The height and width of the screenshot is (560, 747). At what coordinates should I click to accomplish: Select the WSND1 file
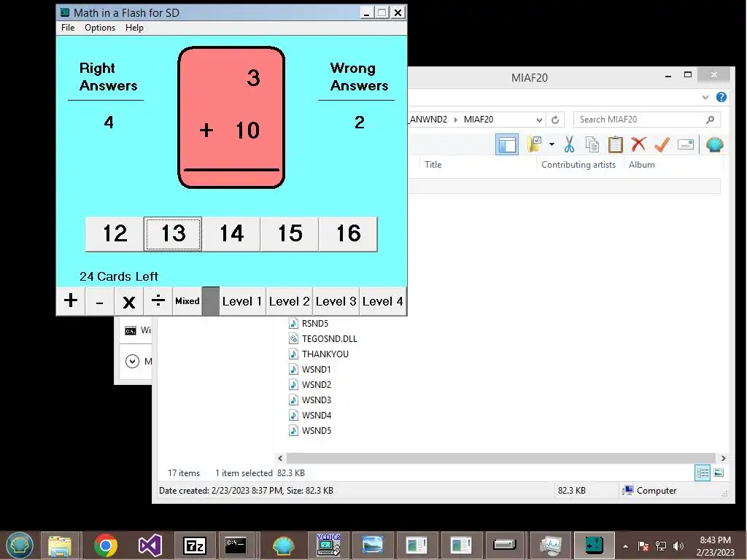(310, 369)
